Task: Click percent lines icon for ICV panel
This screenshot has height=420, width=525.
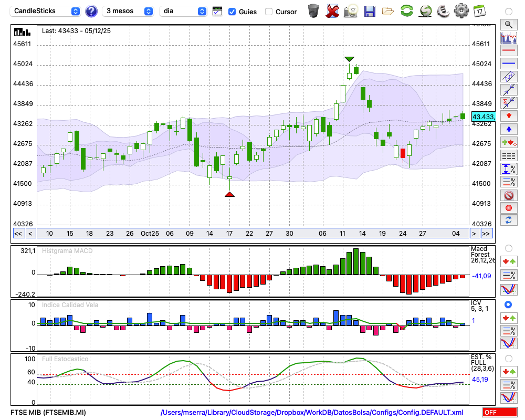Action: (509, 331)
